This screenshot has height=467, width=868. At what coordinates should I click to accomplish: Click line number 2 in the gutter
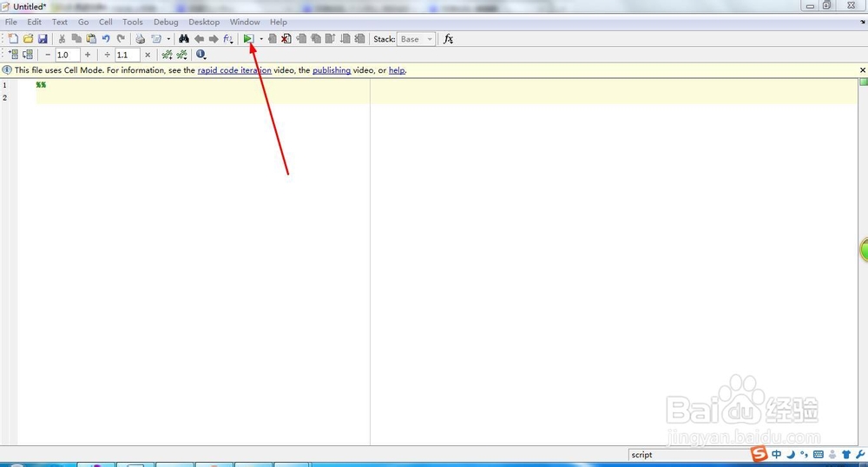point(5,97)
